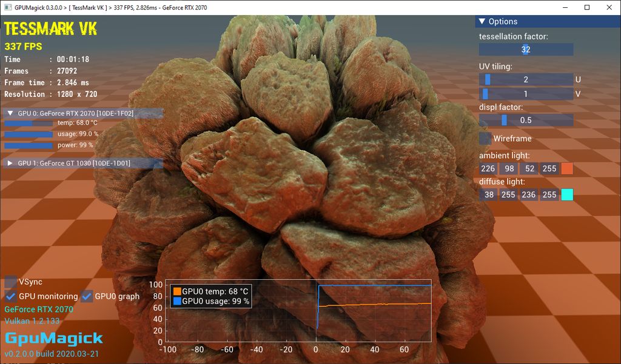The width and height of the screenshot is (621, 364).
Task: Open the diffuse light cyan color swatch
Action: tap(567, 194)
